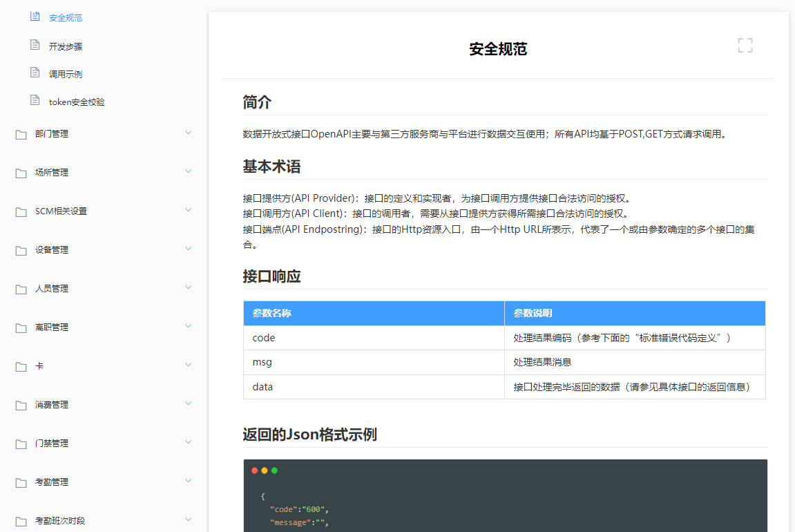
Task: Click the folder icon beside 部门管理
Action: click(x=21, y=135)
